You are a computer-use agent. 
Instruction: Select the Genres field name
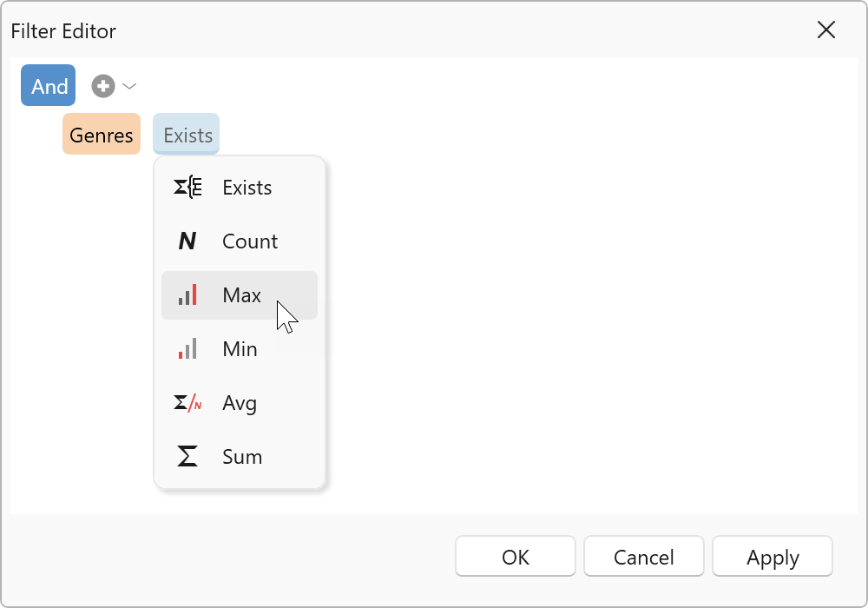tap(102, 135)
